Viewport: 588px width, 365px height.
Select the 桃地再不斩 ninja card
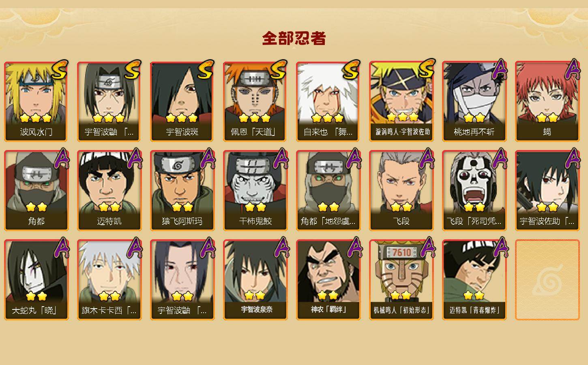[474, 101]
